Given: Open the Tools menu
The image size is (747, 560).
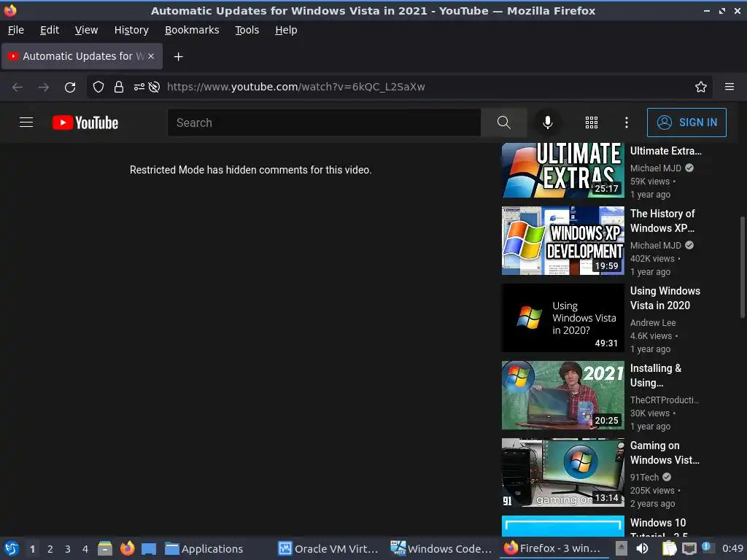Looking at the screenshot, I should [247, 30].
